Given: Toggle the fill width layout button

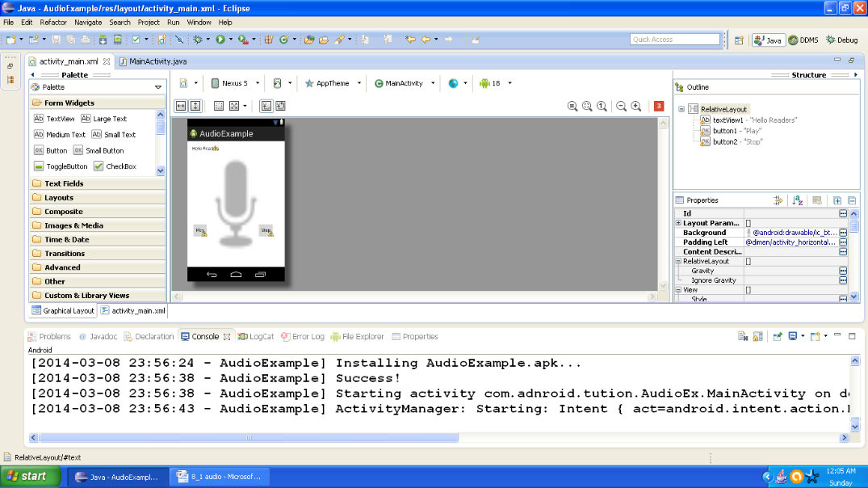Looking at the screenshot, I should click(x=181, y=106).
